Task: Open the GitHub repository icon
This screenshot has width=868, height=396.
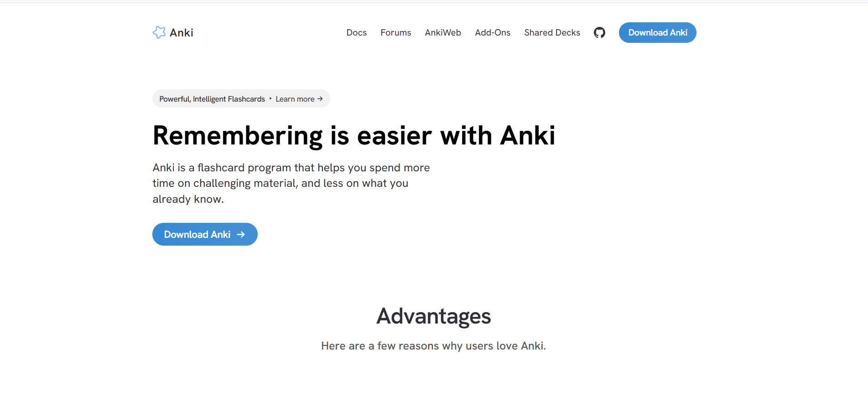Action: [599, 33]
